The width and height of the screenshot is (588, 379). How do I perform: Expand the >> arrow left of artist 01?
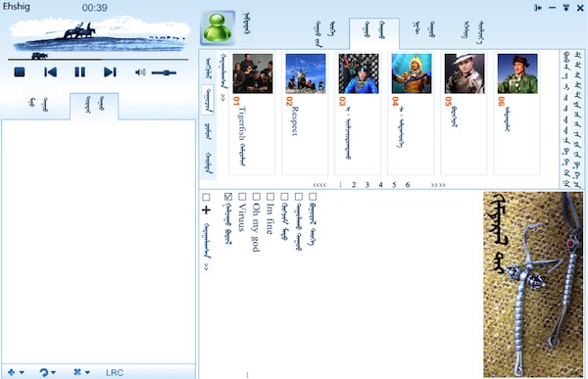click(x=223, y=98)
